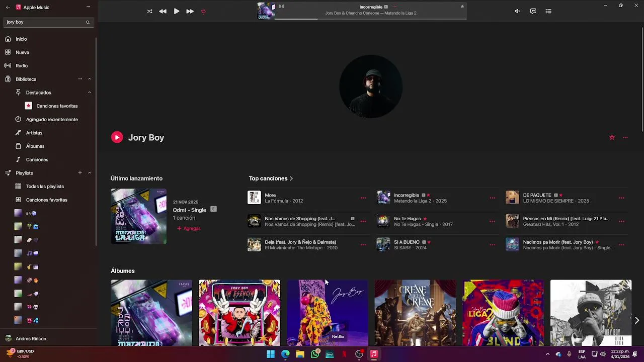Open more options for Nos Vamos de Shopping
This screenshot has width=644, height=362.
point(363,221)
